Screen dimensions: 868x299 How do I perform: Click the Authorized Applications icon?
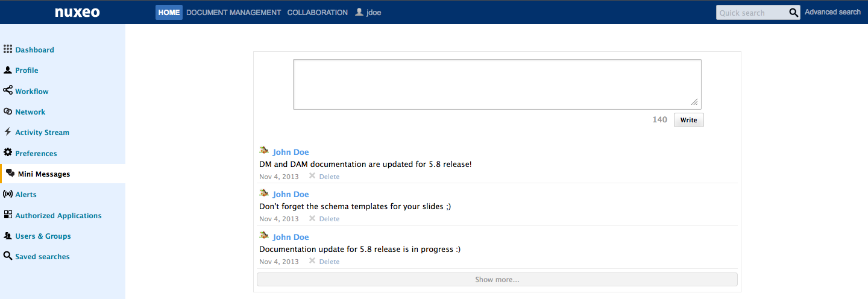[8, 215]
